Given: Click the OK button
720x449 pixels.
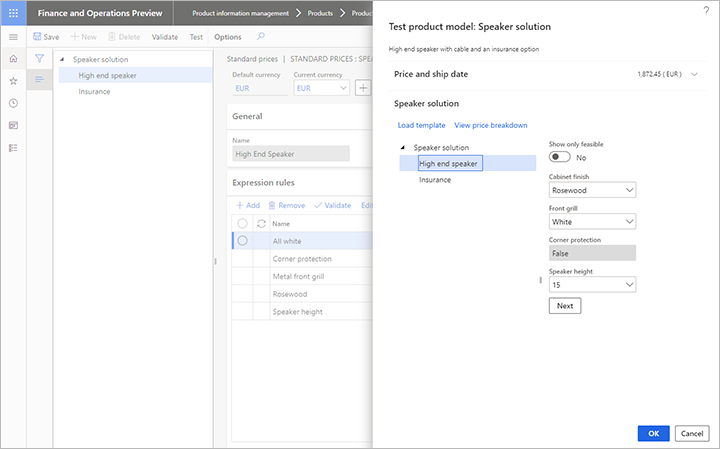Looking at the screenshot, I should (x=653, y=433).
